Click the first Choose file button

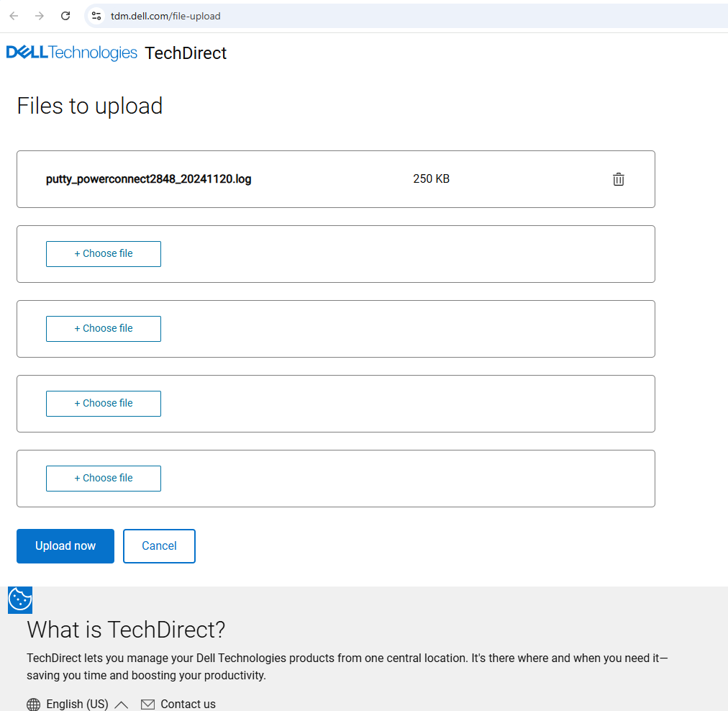coord(104,254)
